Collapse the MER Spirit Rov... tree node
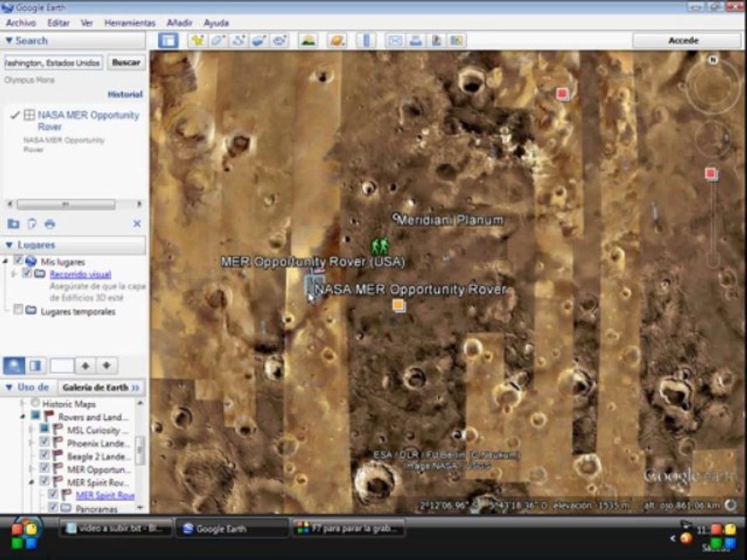This screenshot has height=560, width=747. (31, 482)
